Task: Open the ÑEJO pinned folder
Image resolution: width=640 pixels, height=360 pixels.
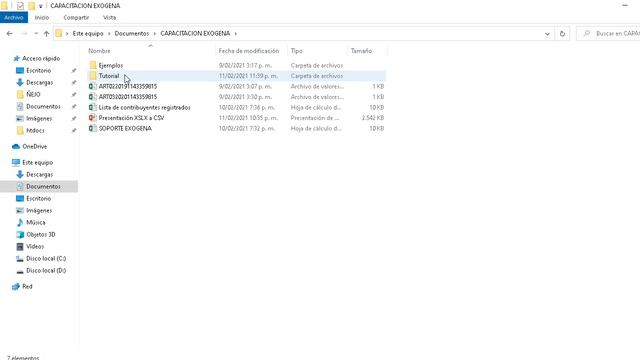Action: click(33, 94)
